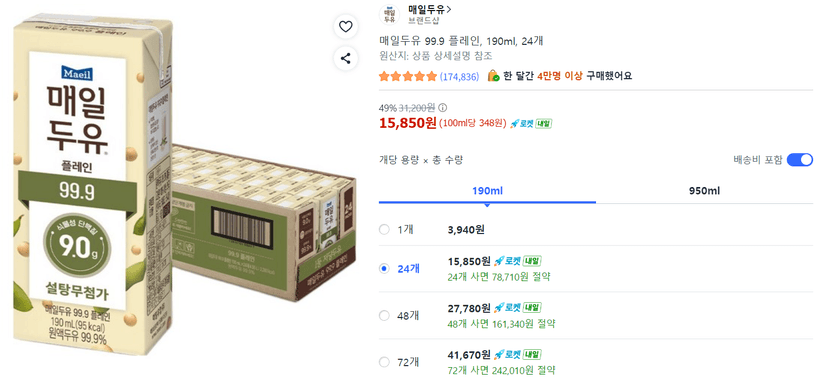828x383 pixels.
Task: Toggle the 배송비 포함 switch
Action: [799, 161]
